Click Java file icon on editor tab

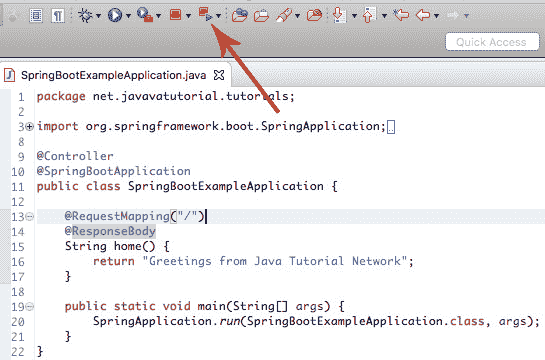9,75
